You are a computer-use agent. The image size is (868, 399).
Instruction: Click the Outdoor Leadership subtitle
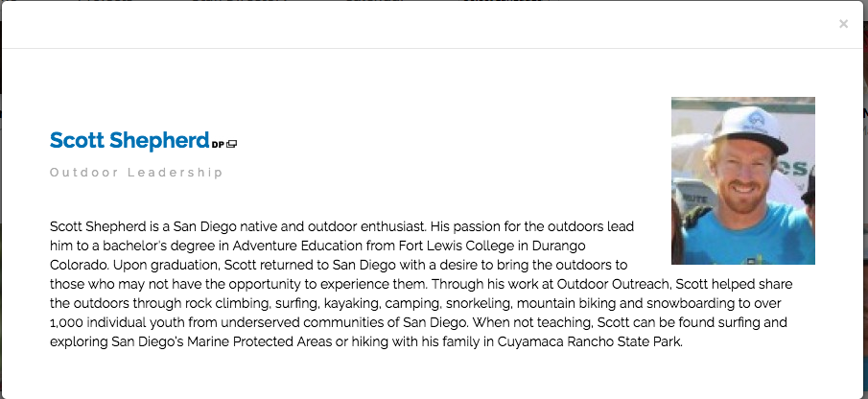coord(136,173)
